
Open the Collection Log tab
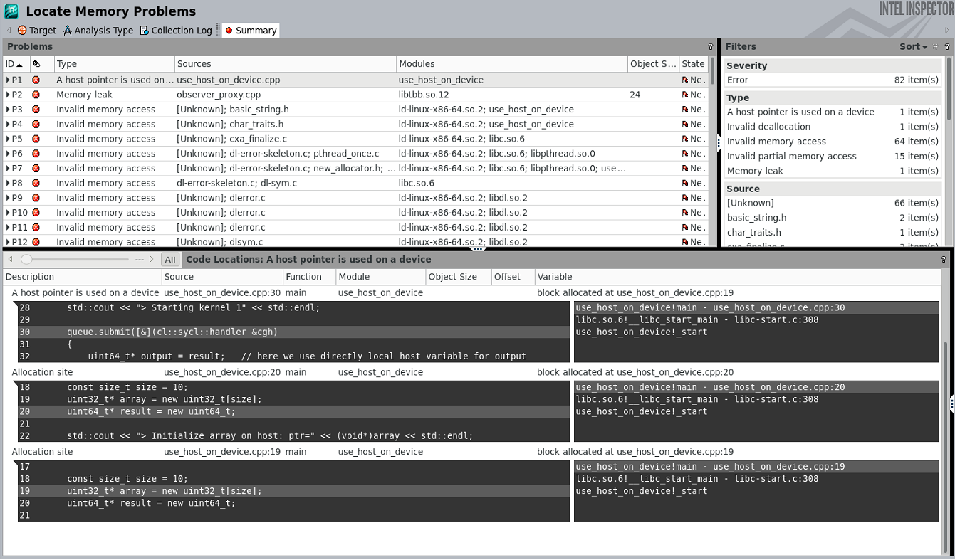(x=176, y=31)
